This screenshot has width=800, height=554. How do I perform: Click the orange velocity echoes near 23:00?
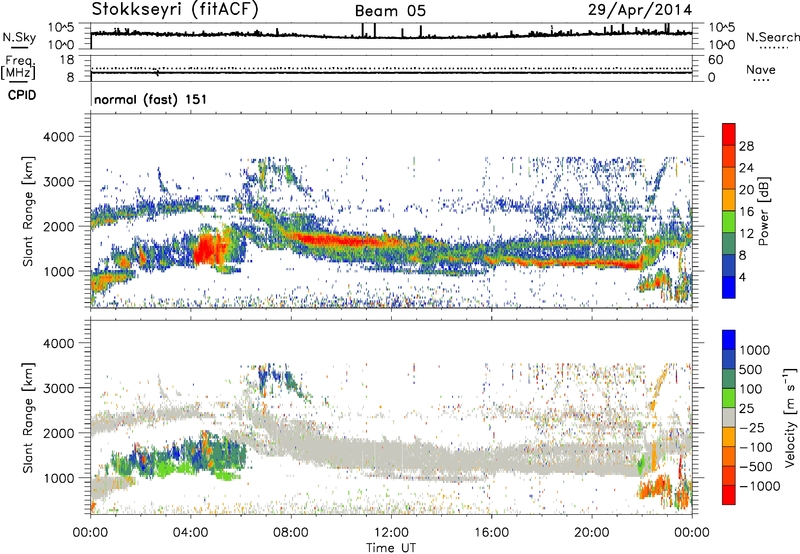click(x=657, y=486)
